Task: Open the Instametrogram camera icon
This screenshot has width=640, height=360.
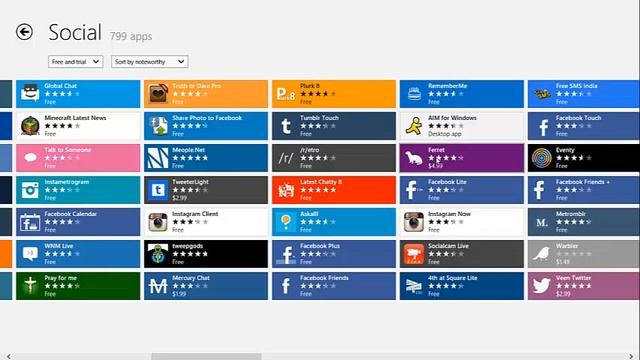Action: 30,190
